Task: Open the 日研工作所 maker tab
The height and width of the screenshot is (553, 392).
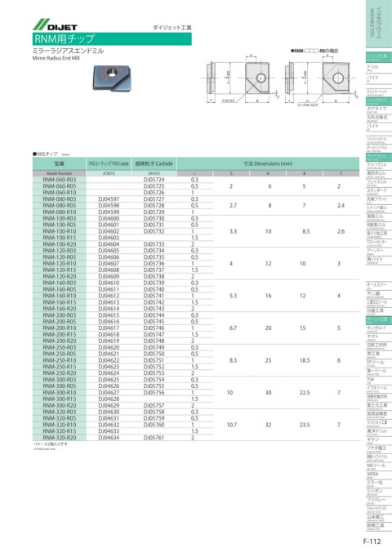Action: pyautogui.click(x=379, y=346)
